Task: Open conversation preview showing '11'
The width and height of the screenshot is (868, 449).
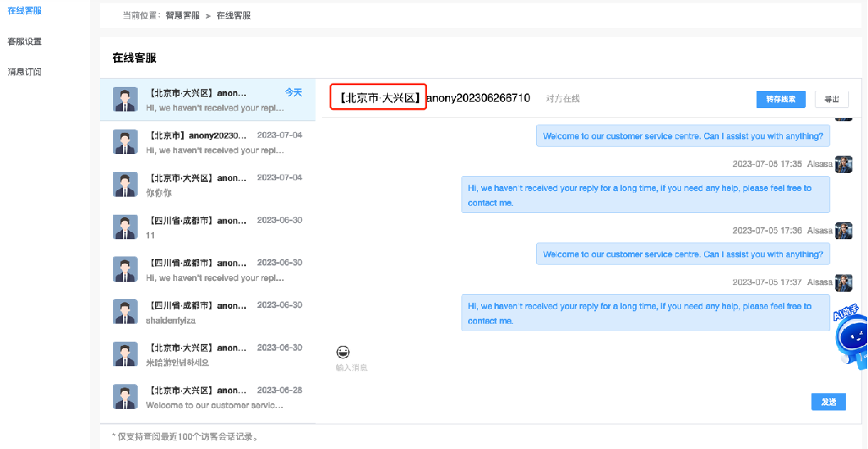Action: tap(150, 236)
